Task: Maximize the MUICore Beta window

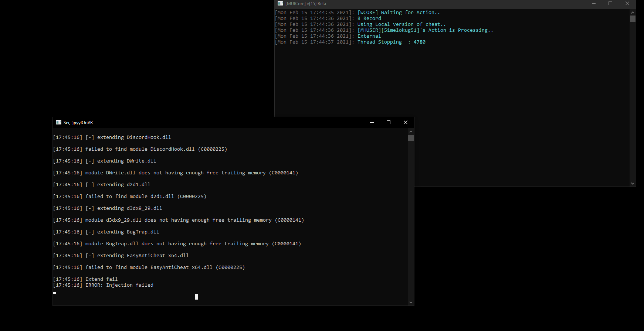Action: [610, 3]
